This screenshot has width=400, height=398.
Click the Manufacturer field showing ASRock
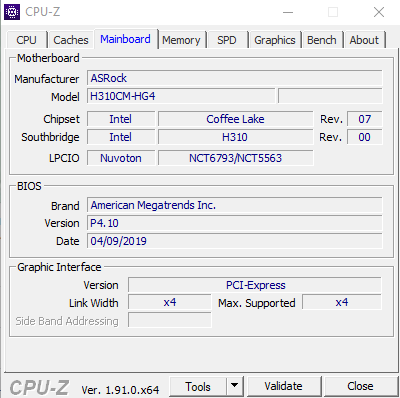click(235, 78)
